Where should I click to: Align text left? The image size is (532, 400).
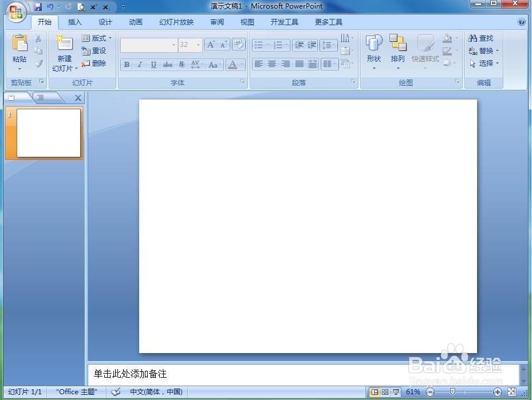(x=258, y=64)
